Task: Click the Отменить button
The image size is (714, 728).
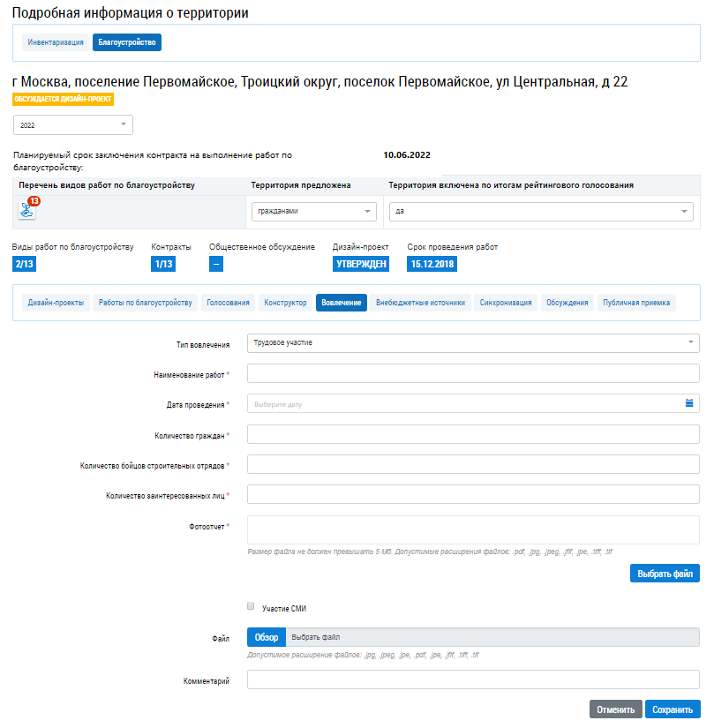Action: click(x=616, y=709)
